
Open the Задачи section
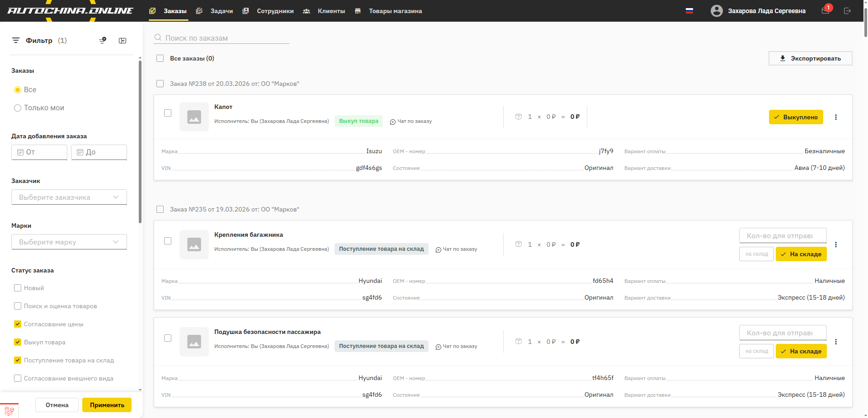(x=214, y=11)
